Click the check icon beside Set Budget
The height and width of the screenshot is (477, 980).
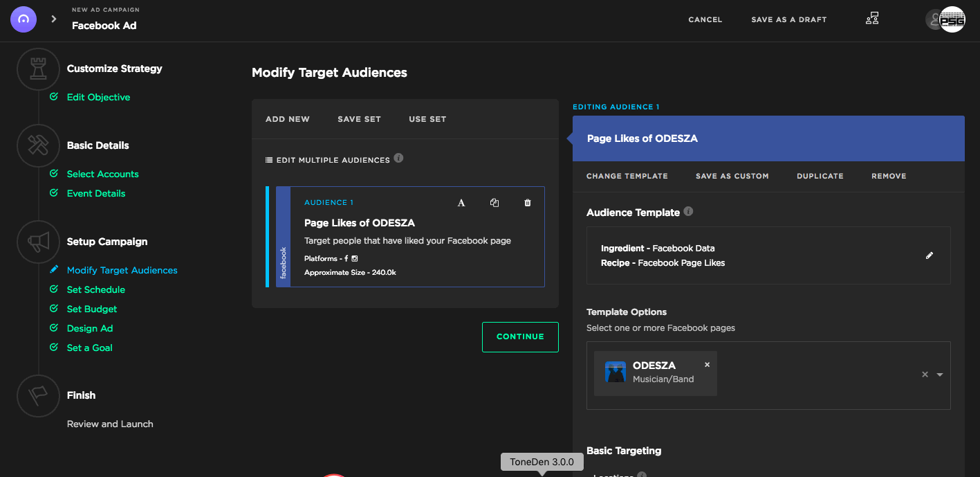[x=54, y=309]
